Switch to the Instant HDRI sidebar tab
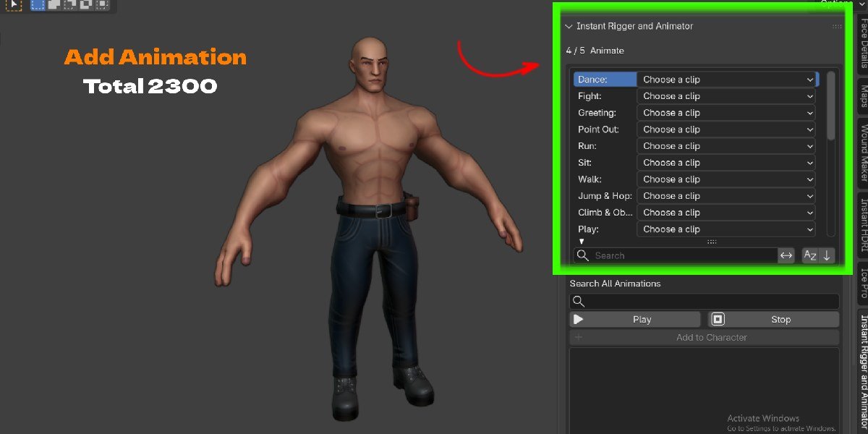This screenshot has height=434, width=868. (863, 225)
